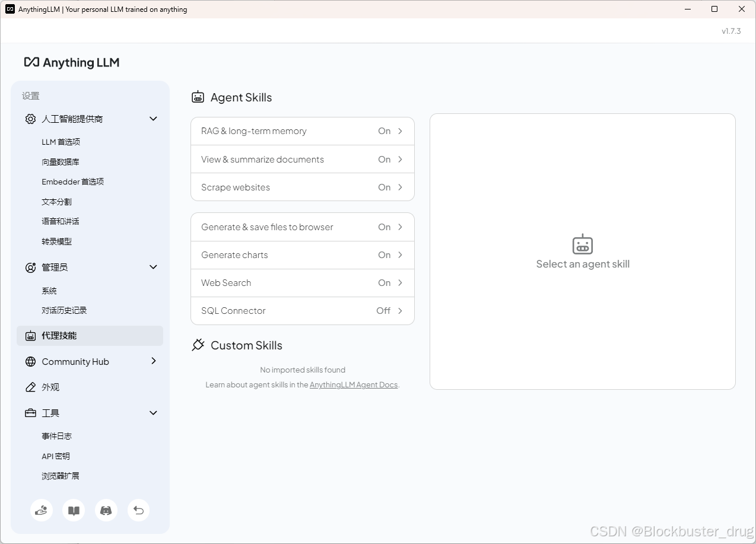Open the AnythingLLM Agent Docs link
Image resolution: width=756 pixels, height=544 pixels.
pyautogui.click(x=354, y=384)
